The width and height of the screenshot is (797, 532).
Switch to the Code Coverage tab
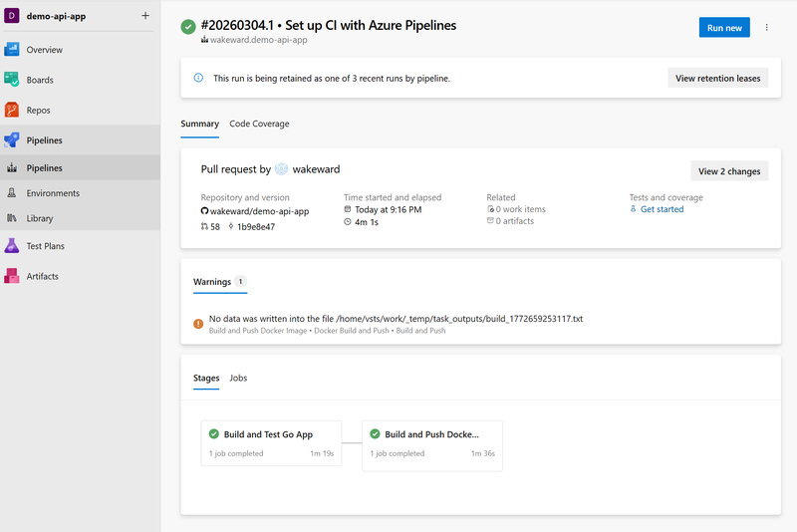(259, 124)
